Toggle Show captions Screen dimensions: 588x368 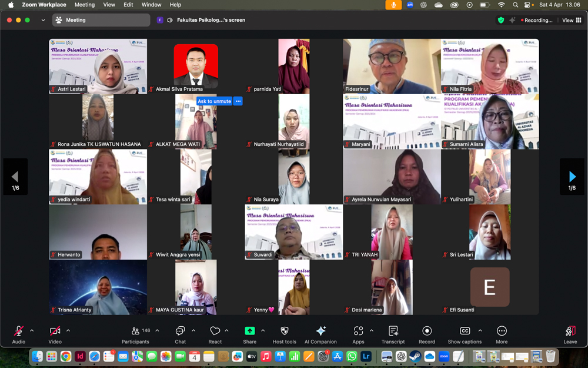click(x=465, y=331)
